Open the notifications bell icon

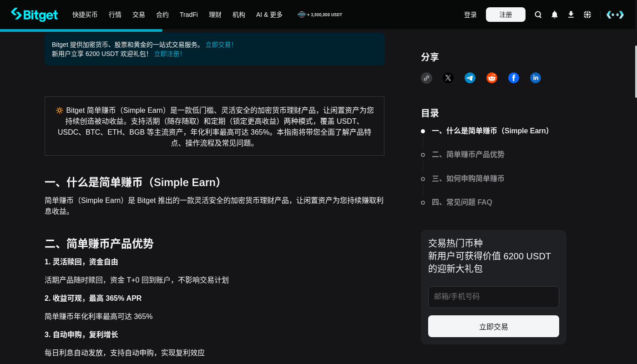coord(555,15)
